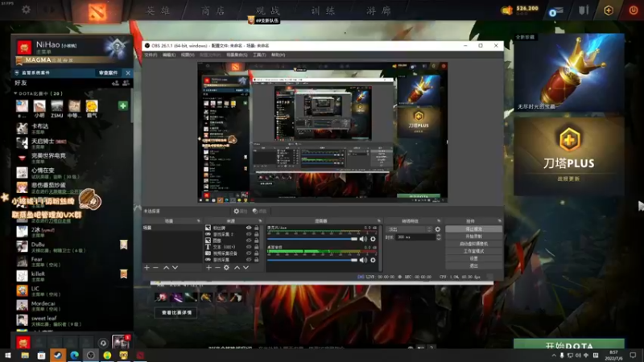Open source properties gear in 来源 toolbar
Viewport: 644px width, 362px height.
pos(226,268)
